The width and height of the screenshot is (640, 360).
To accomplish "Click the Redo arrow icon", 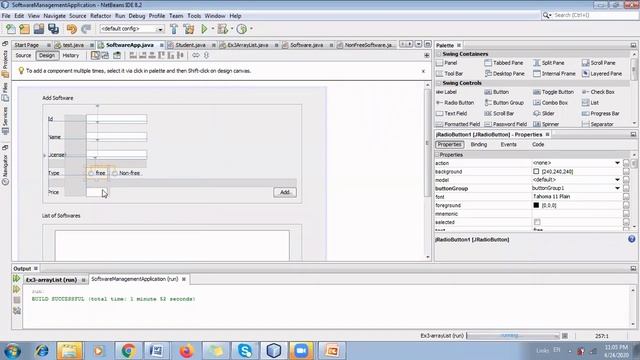I will [86, 29].
